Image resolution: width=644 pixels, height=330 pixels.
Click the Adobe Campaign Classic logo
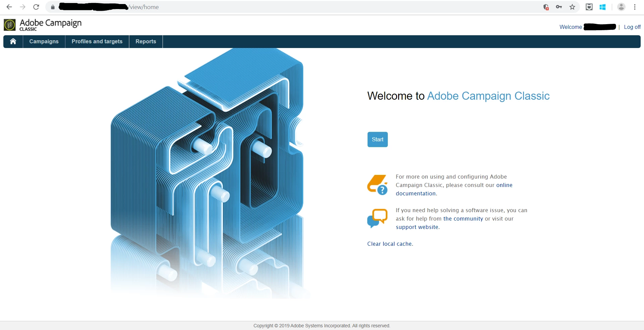43,25
